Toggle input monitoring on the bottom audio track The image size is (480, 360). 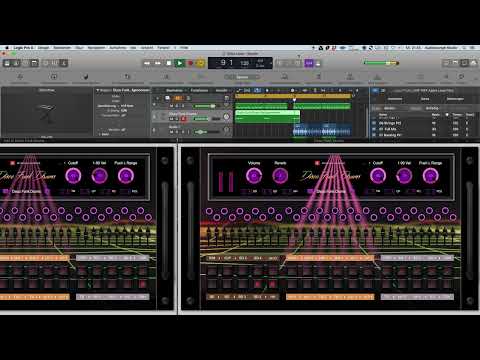189,132
